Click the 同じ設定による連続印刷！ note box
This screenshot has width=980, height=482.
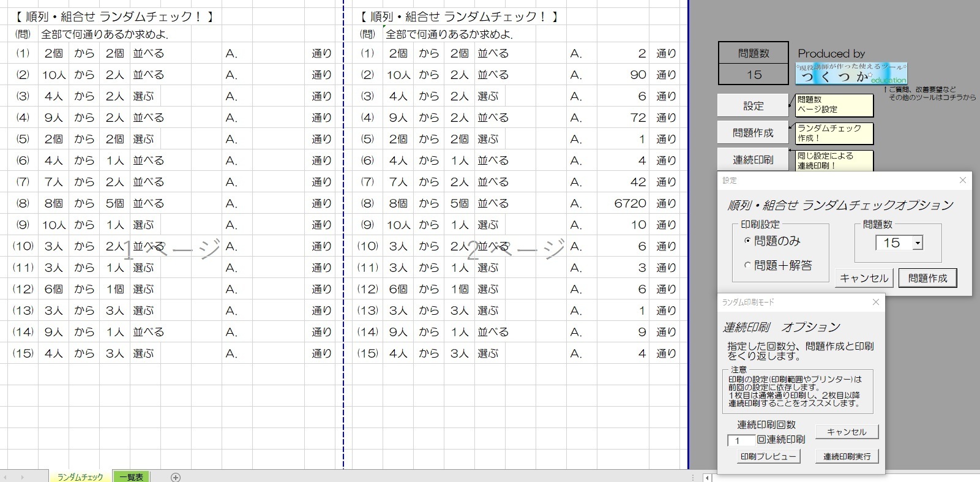[834, 160]
